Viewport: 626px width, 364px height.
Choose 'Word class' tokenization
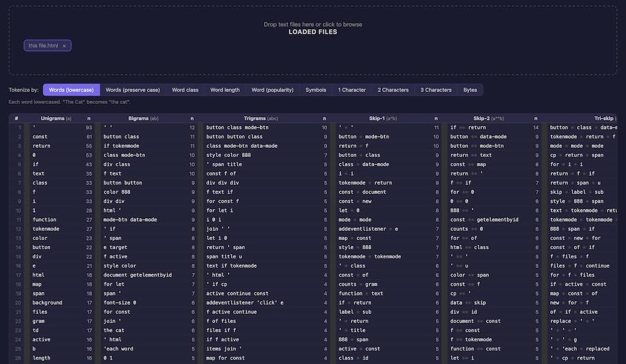click(185, 90)
